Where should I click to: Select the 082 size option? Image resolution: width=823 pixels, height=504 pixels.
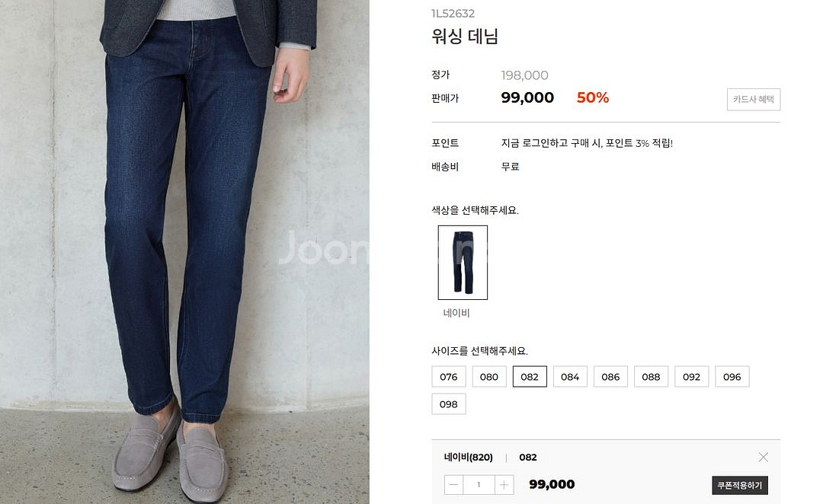point(530,377)
